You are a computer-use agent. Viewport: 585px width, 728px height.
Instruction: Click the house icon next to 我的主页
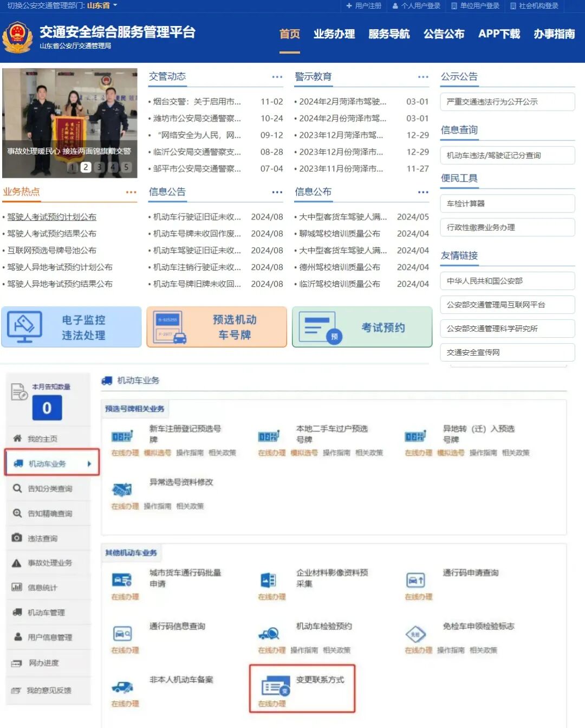pyautogui.click(x=17, y=439)
